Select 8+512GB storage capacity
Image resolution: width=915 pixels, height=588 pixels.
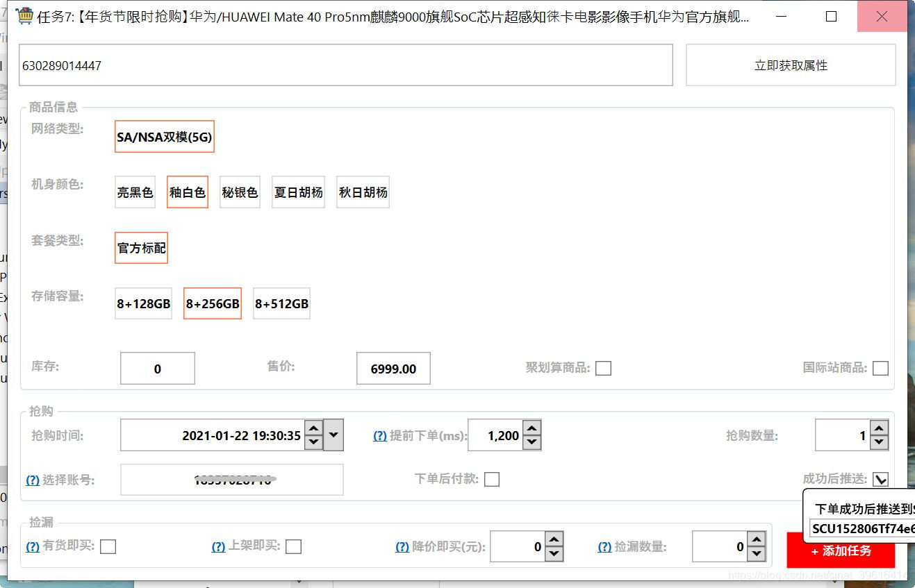tap(281, 303)
